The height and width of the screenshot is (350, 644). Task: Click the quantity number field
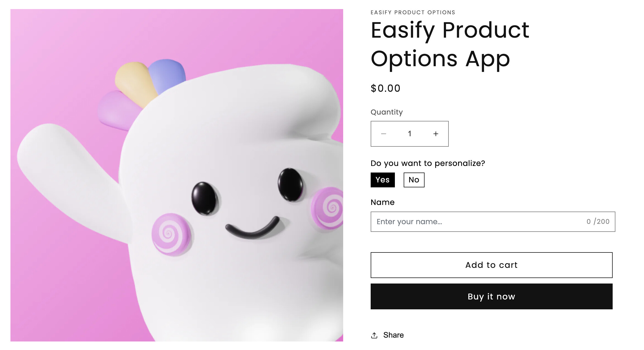click(x=409, y=134)
